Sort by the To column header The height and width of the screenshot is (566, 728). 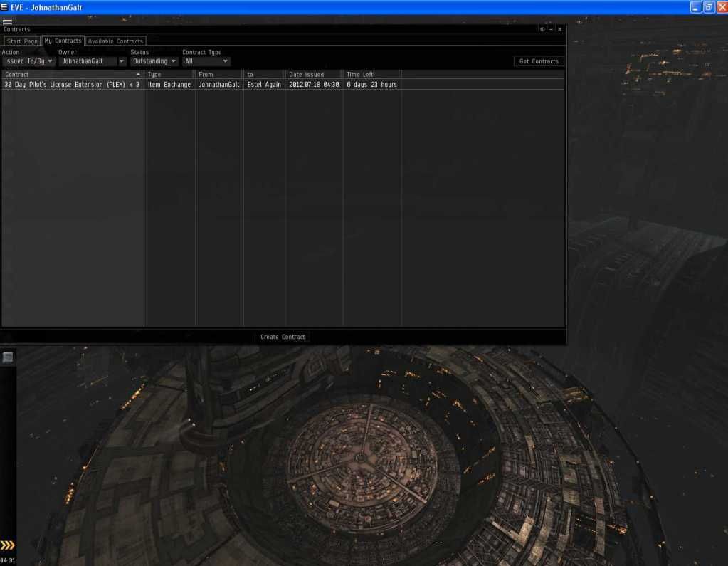coord(264,74)
